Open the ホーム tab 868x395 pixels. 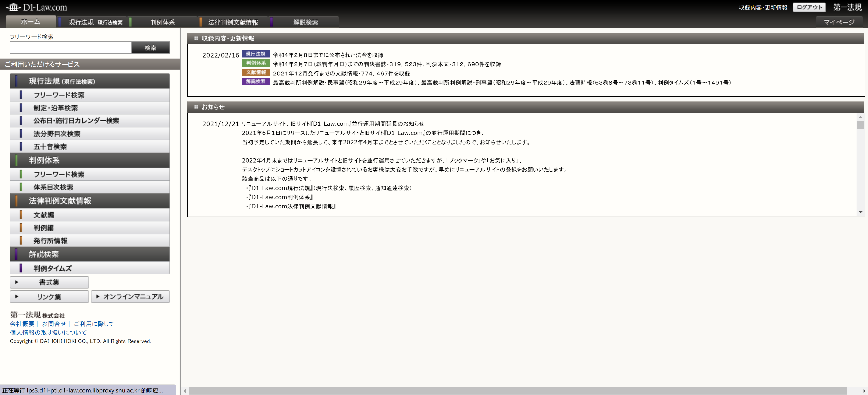pyautogui.click(x=31, y=22)
